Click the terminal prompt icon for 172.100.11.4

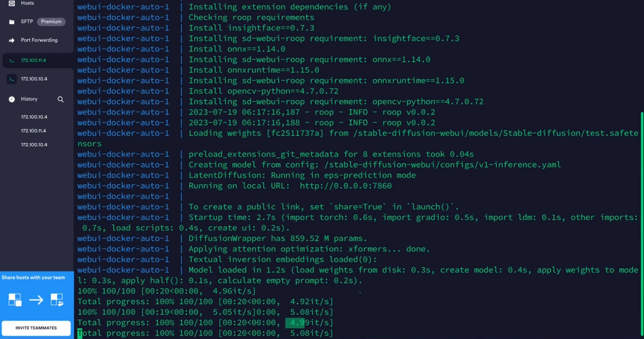point(11,61)
